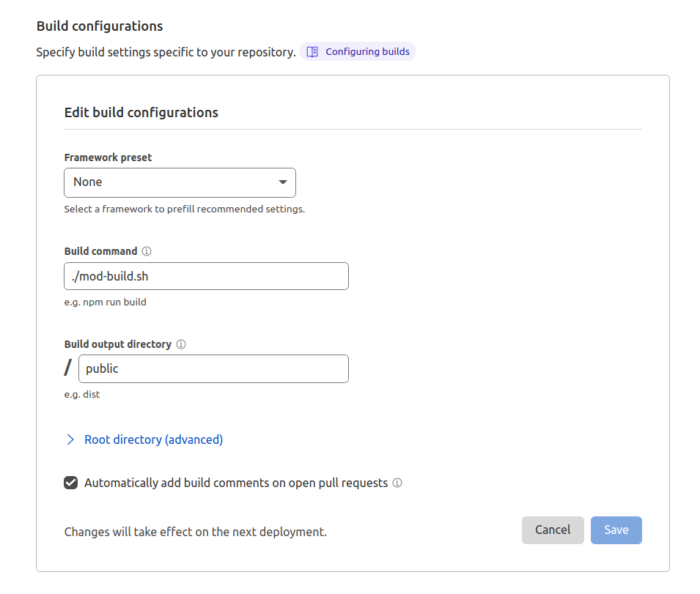
Task: Click the book icon beside Configuring builds
Action: (x=312, y=52)
